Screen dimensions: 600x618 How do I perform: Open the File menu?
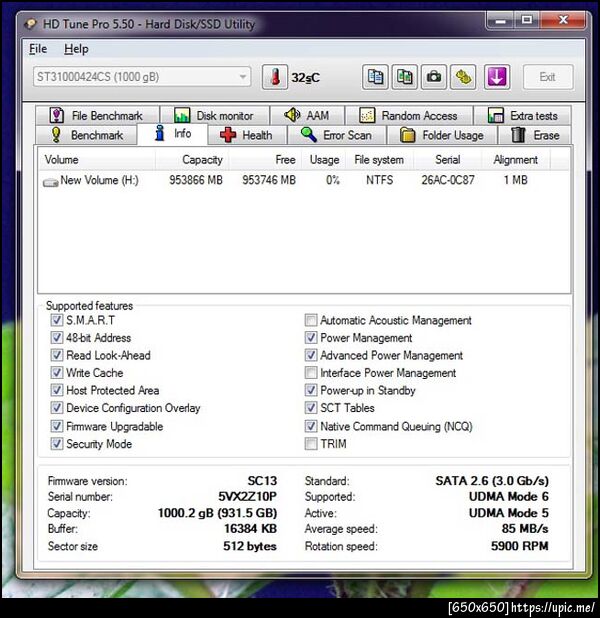(38, 49)
